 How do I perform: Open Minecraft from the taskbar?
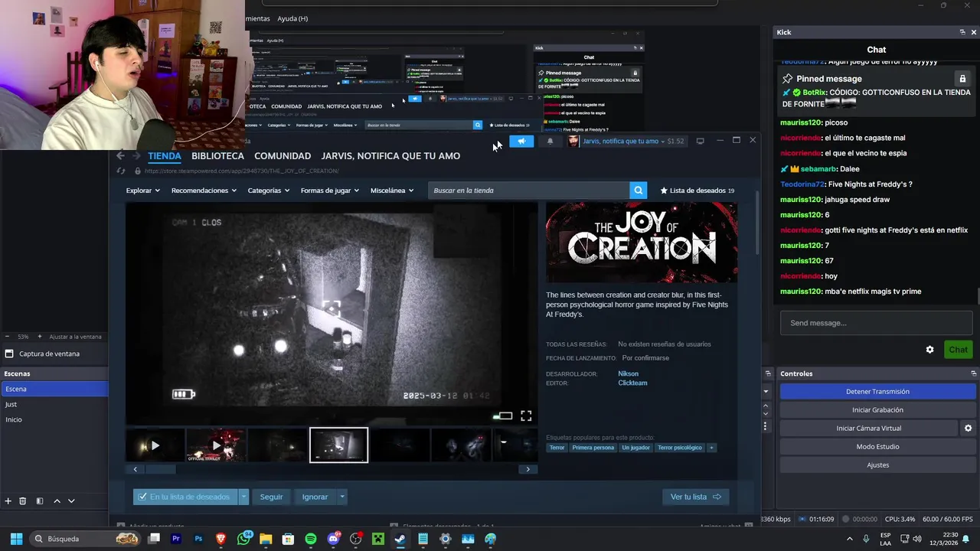377,539
